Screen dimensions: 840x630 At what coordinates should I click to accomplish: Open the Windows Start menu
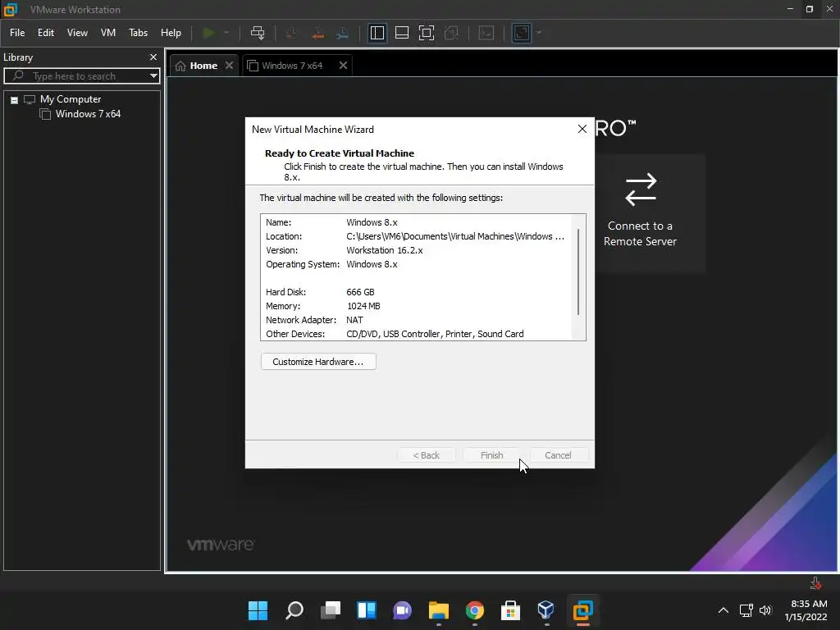258,610
